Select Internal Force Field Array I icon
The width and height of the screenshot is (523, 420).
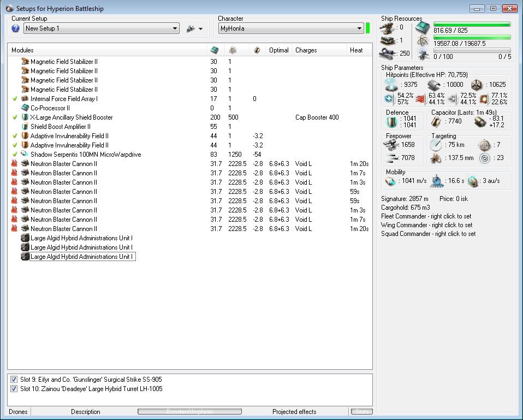(x=25, y=99)
